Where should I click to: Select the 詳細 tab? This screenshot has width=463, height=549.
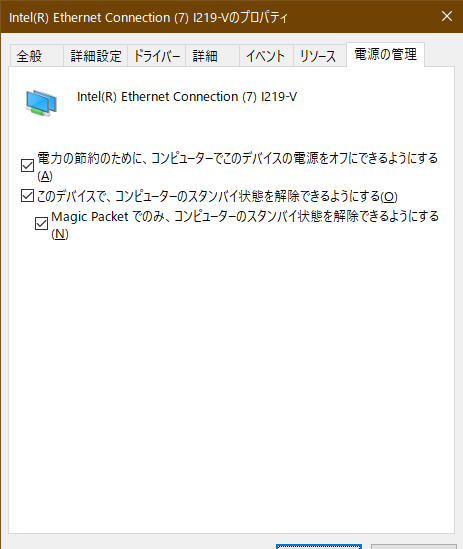(213, 56)
